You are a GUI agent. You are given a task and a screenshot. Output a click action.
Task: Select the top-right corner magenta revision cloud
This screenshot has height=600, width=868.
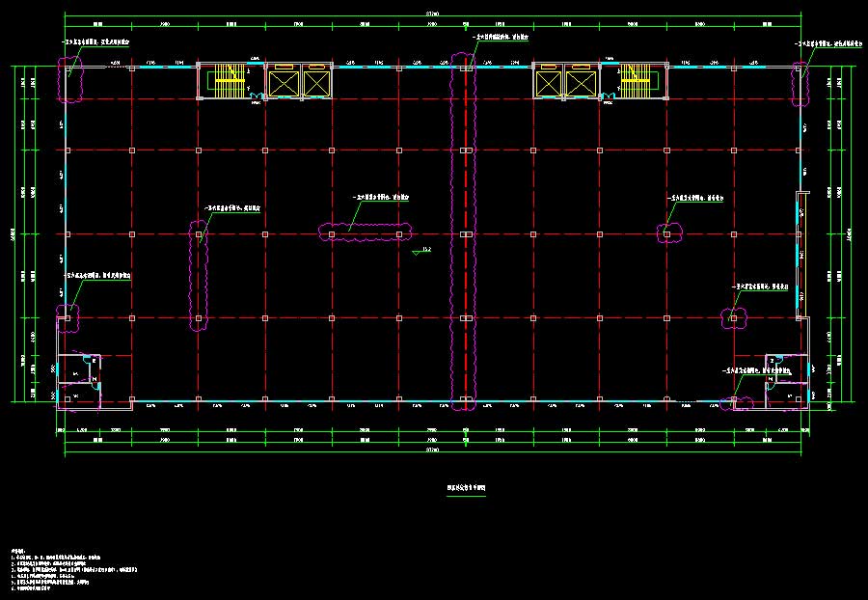point(800,83)
